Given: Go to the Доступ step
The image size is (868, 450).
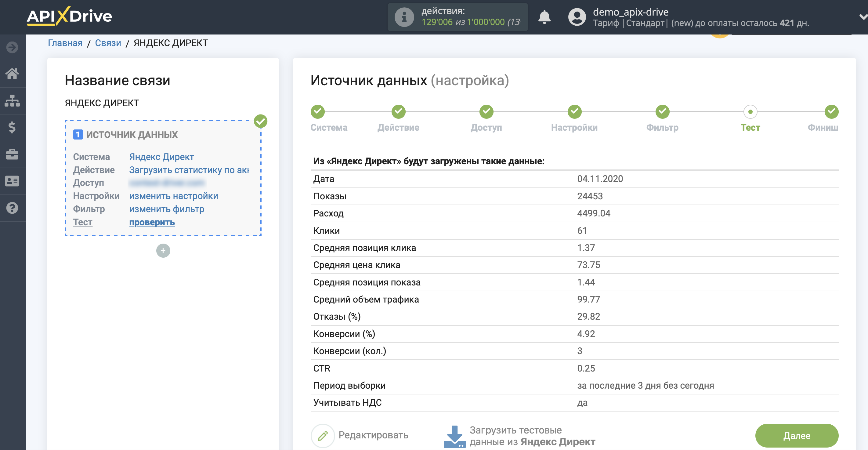Looking at the screenshot, I should (x=486, y=111).
